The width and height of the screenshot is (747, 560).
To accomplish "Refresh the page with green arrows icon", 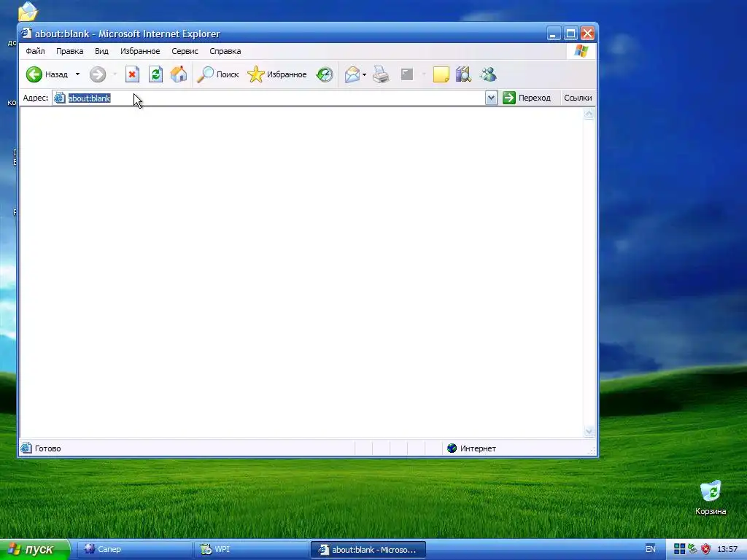I will (x=156, y=74).
